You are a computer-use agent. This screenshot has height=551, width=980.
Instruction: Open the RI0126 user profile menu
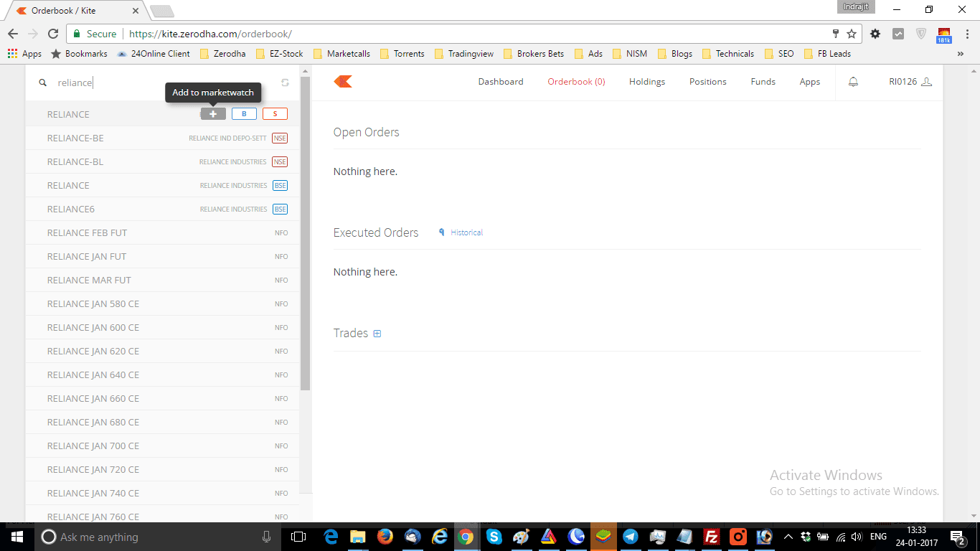910,82
